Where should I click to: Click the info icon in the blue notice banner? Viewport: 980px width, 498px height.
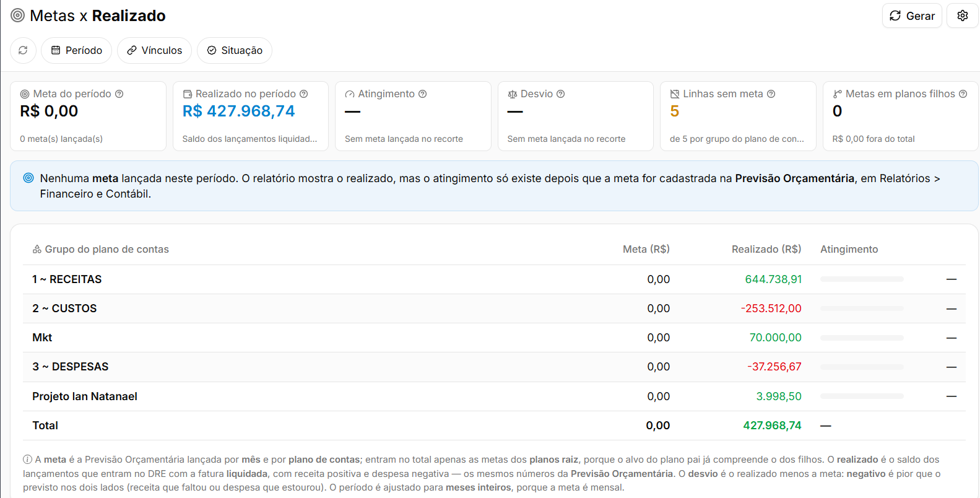coord(28,178)
